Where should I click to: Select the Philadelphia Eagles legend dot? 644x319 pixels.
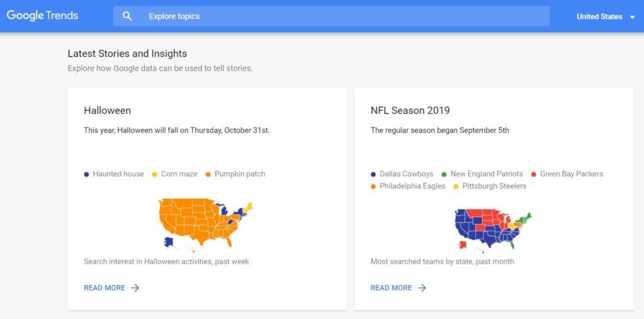(374, 187)
